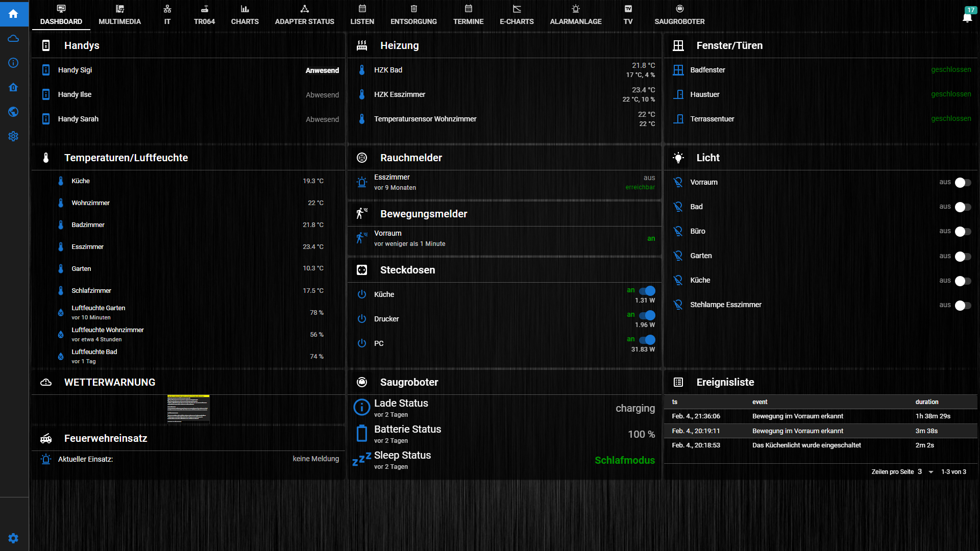The height and width of the screenshot is (551, 980).
Task: Open the weather warning thumbnail image
Action: [188, 409]
